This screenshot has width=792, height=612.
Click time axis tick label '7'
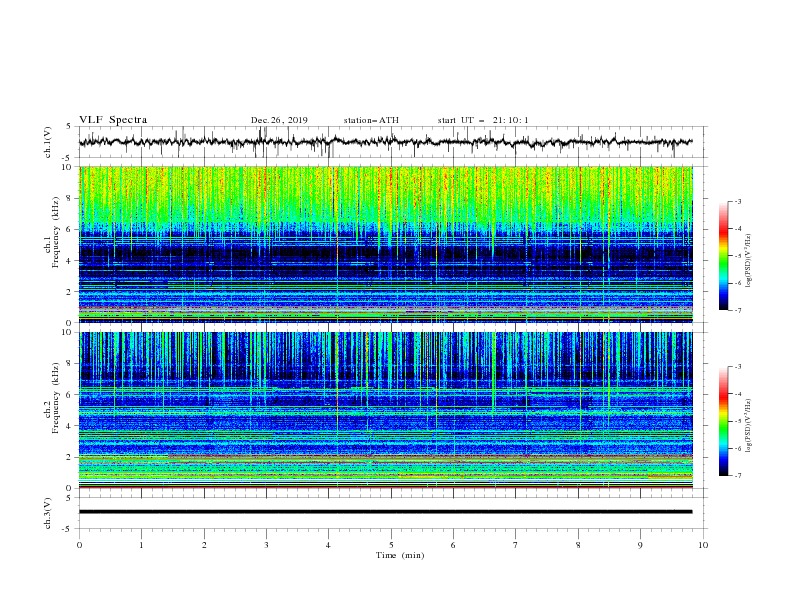coord(516,545)
